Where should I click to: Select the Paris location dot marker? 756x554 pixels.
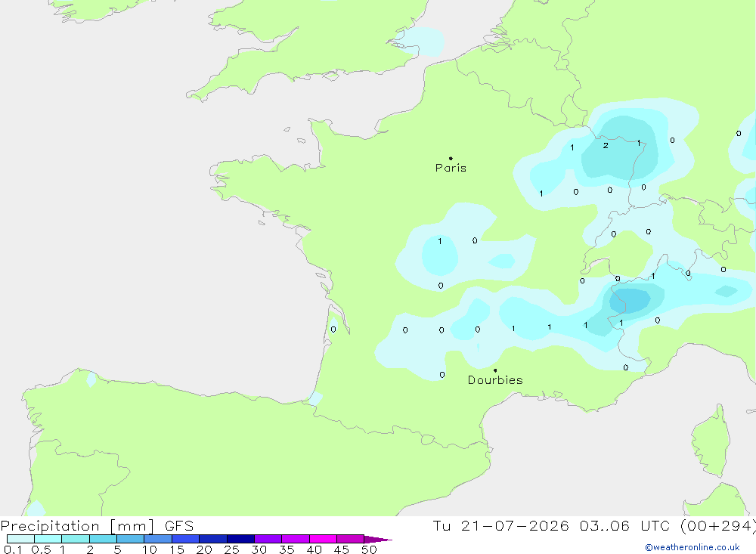(x=451, y=158)
